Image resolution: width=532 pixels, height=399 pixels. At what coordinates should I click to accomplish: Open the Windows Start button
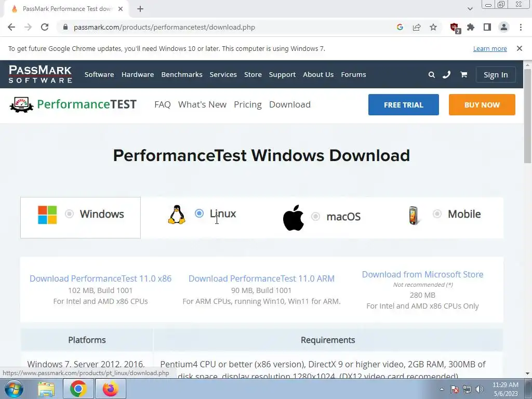pyautogui.click(x=14, y=389)
